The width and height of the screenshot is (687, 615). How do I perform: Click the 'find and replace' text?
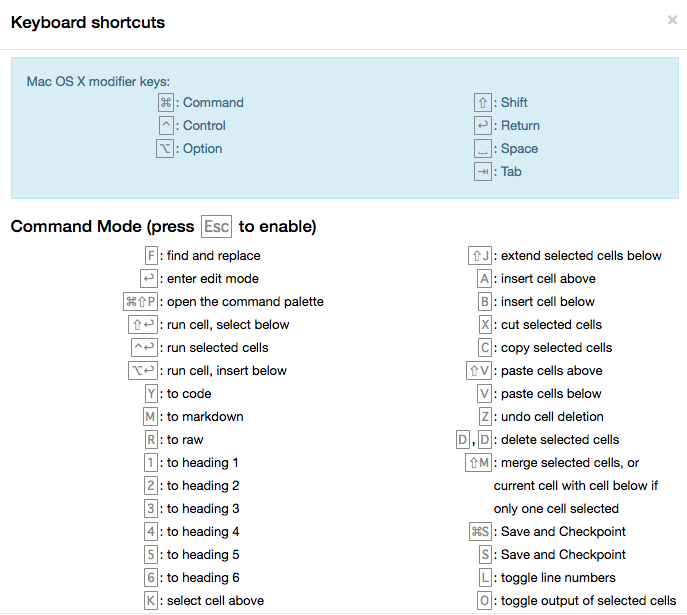click(x=213, y=255)
